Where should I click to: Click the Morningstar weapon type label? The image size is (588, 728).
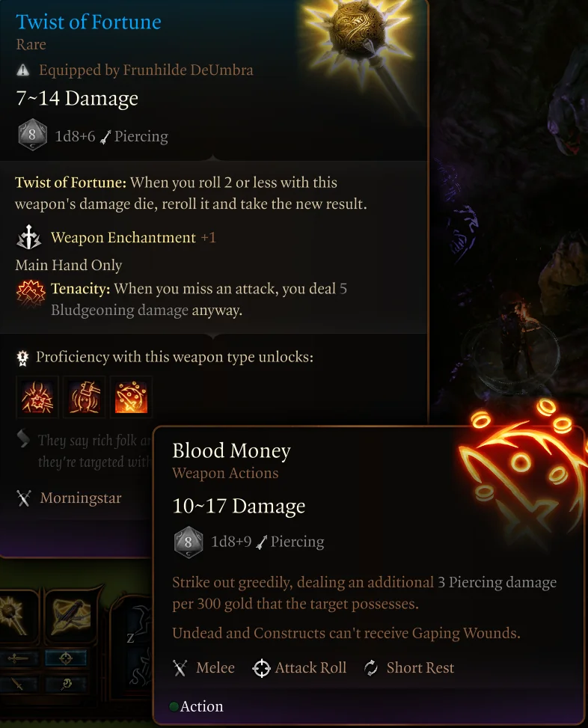81,498
